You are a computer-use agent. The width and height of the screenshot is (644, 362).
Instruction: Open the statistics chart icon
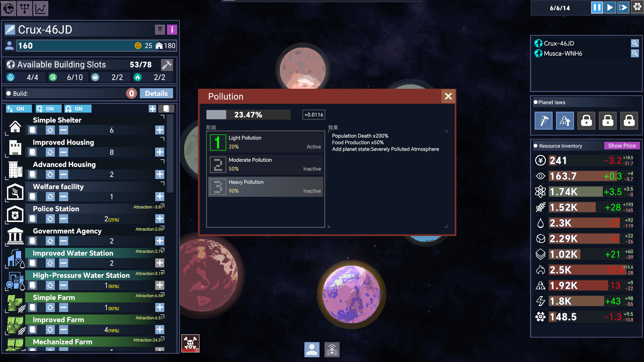[x=41, y=9]
